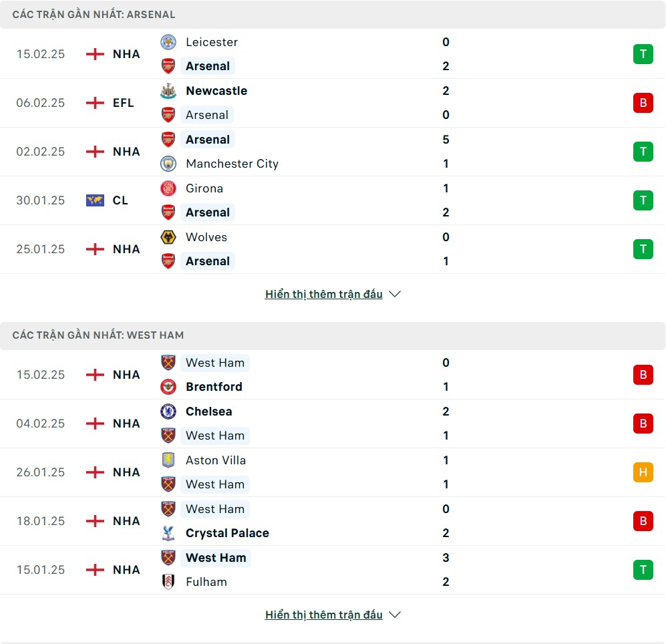
Task: Click the Crystal Palace club crest
Action: pyautogui.click(x=168, y=533)
